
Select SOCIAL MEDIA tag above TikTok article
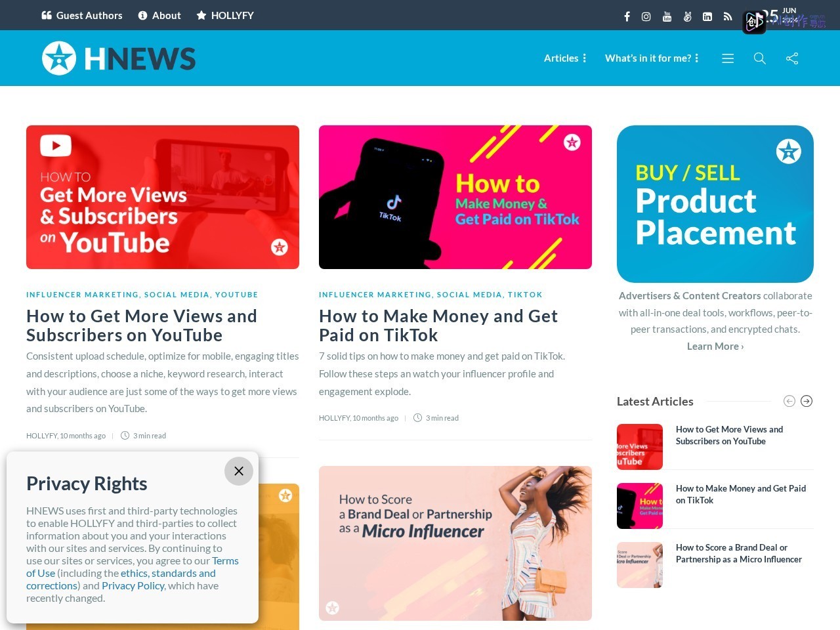coord(470,295)
